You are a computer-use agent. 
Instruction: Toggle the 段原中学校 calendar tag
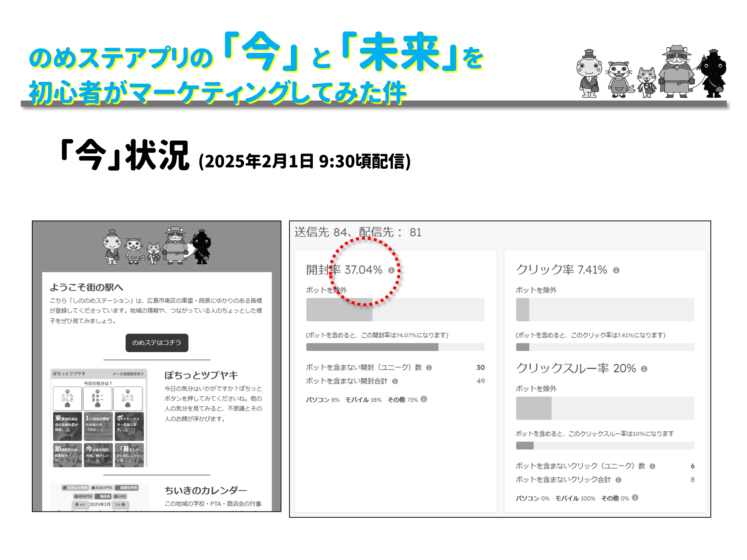pos(127,488)
